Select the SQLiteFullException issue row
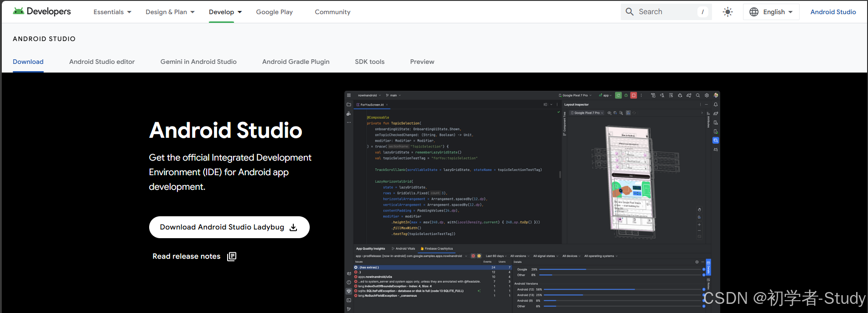 (x=432, y=291)
